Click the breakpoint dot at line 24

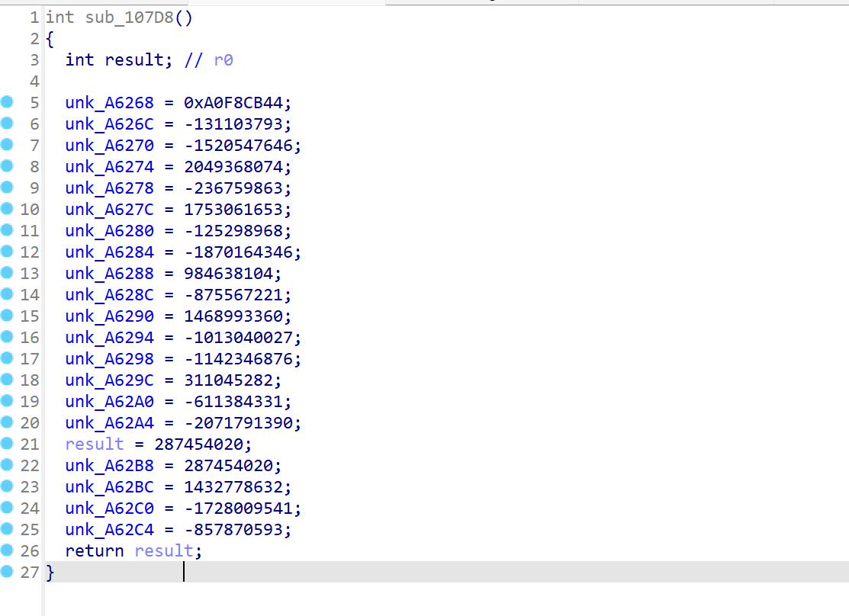7,508
